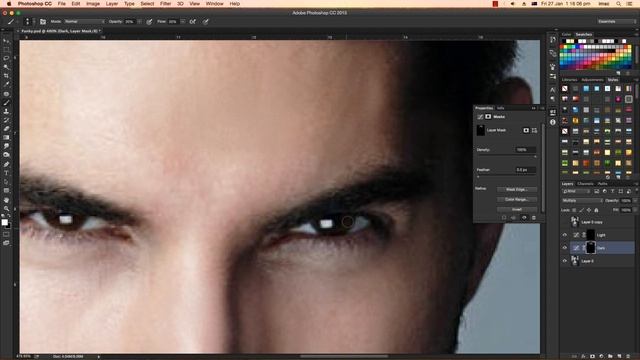Delete mask trash icon in Properties panel
The width and height of the screenshot is (640, 360).
(534, 218)
